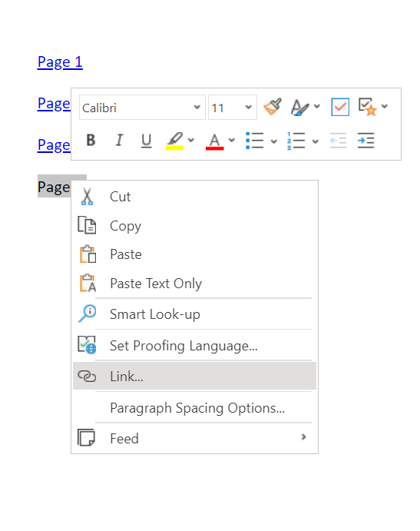The height and width of the screenshot is (531, 420).
Task: Apply italic formatting to the selection
Action: pyautogui.click(x=119, y=140)
